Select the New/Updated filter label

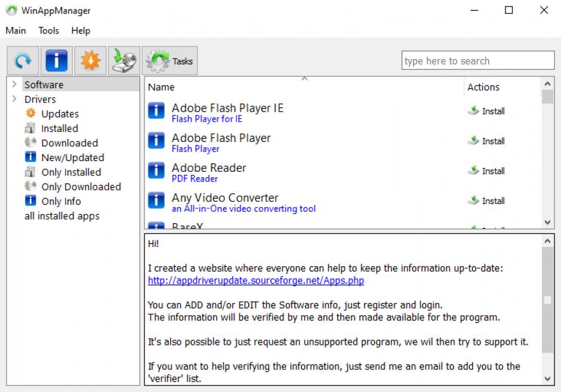click(x=73, y=158)
